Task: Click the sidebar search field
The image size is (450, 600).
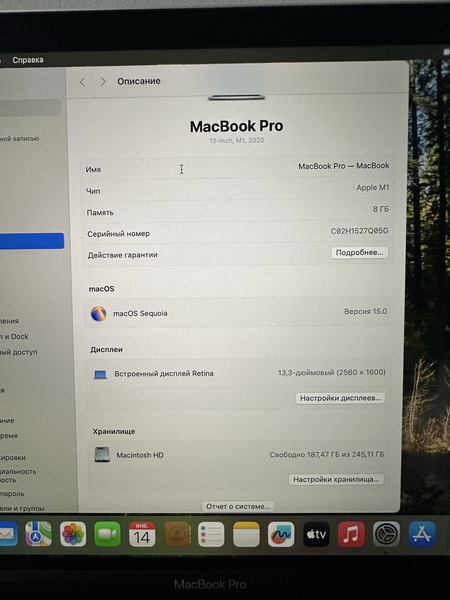Action: coord(30,107)
